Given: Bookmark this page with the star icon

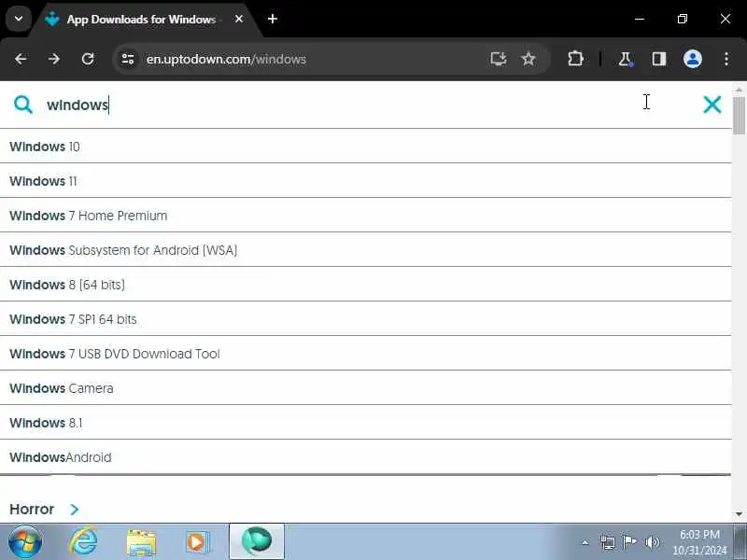Looking at the screenshot, I should pos(529,59).
